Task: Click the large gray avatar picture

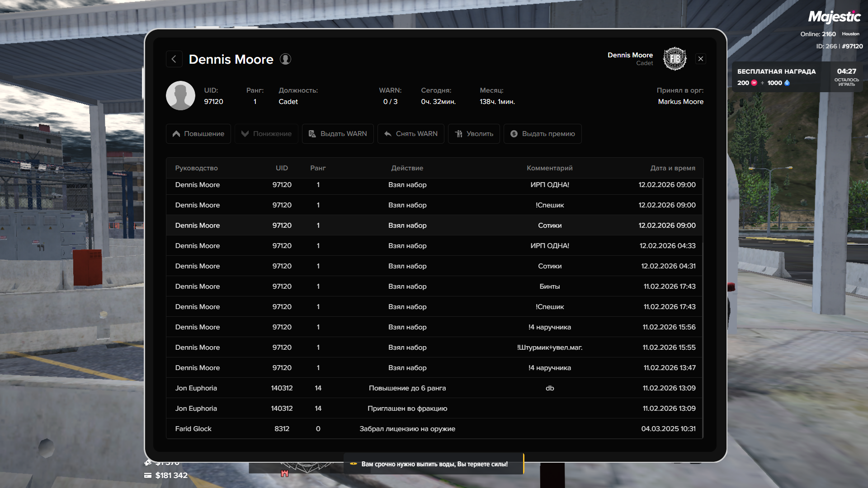Action: click(180, 96)
